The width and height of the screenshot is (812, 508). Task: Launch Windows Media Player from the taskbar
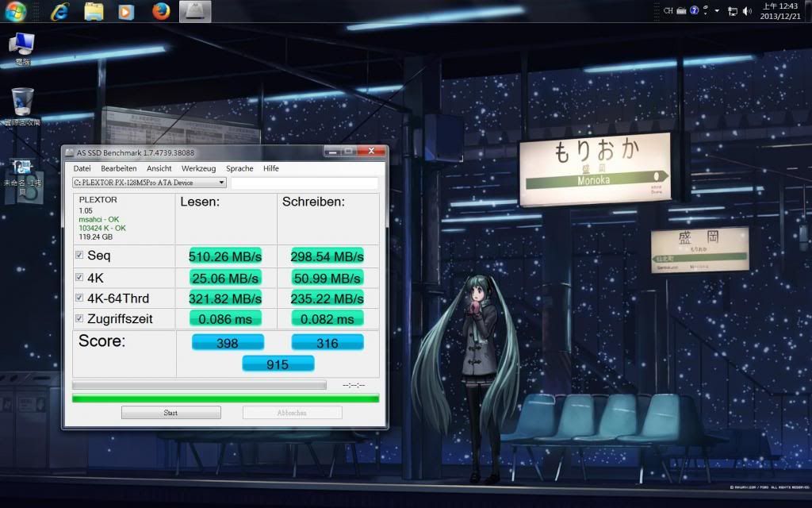tap(126, 11)
